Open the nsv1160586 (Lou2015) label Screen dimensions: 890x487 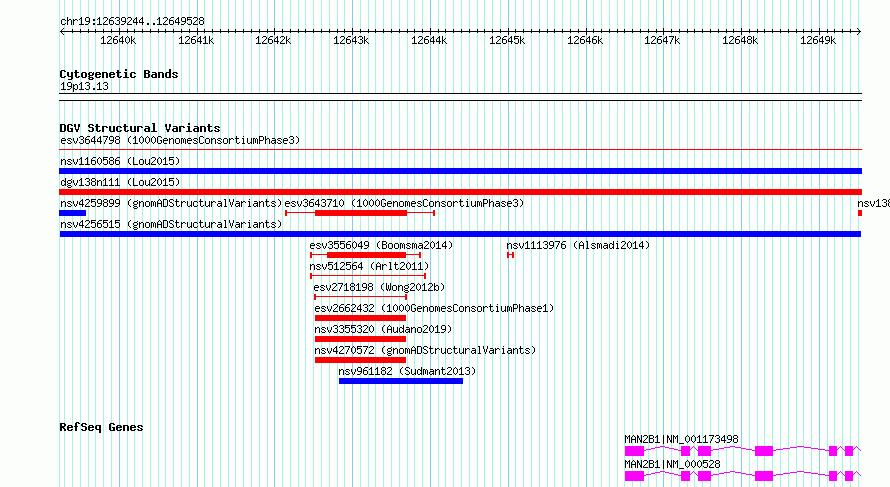coord(120,161)
